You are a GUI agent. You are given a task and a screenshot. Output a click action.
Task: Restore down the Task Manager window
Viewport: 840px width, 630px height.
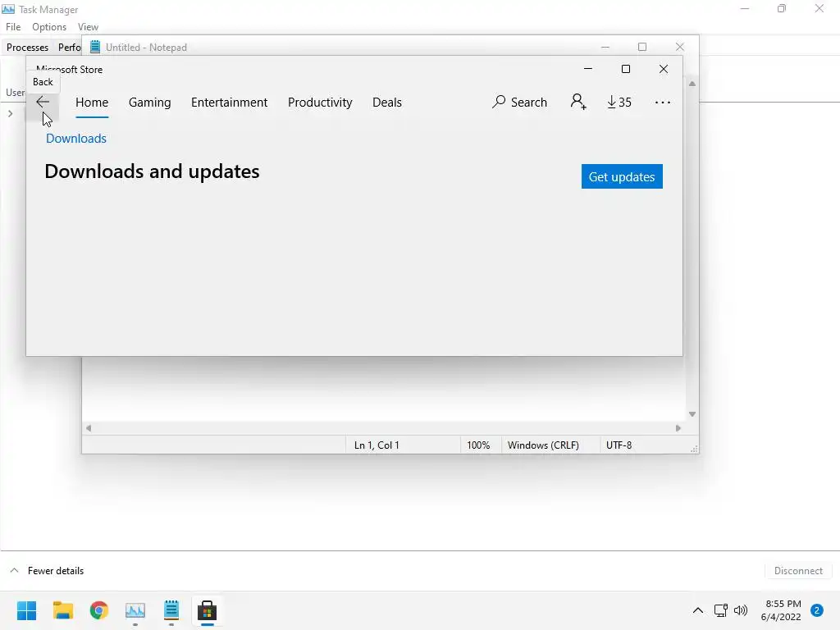click(x=782, y=8)
